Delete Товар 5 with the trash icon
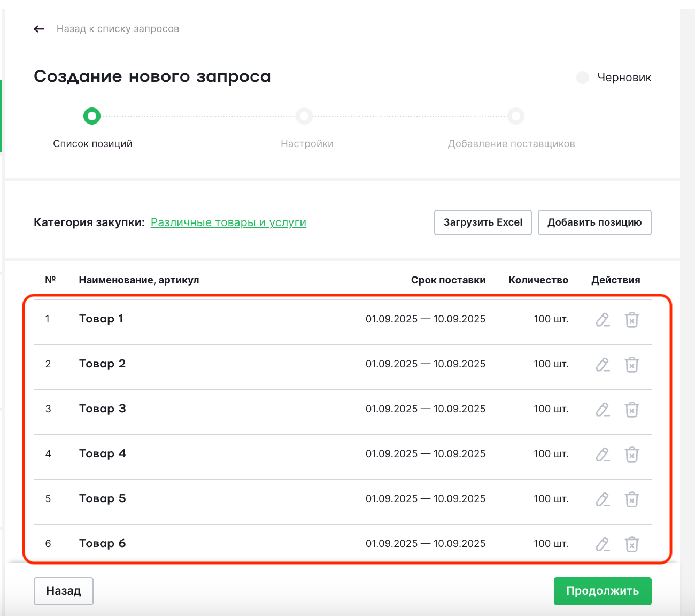 (x=632, y=499)
